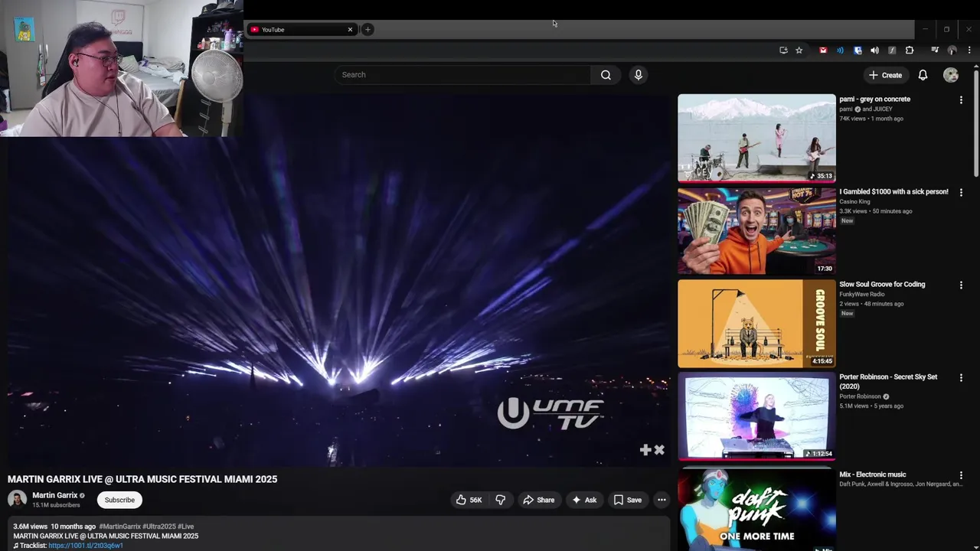980x551 pixels.
Task: Open YouTube account avatar menu
Action: point(951,75)
